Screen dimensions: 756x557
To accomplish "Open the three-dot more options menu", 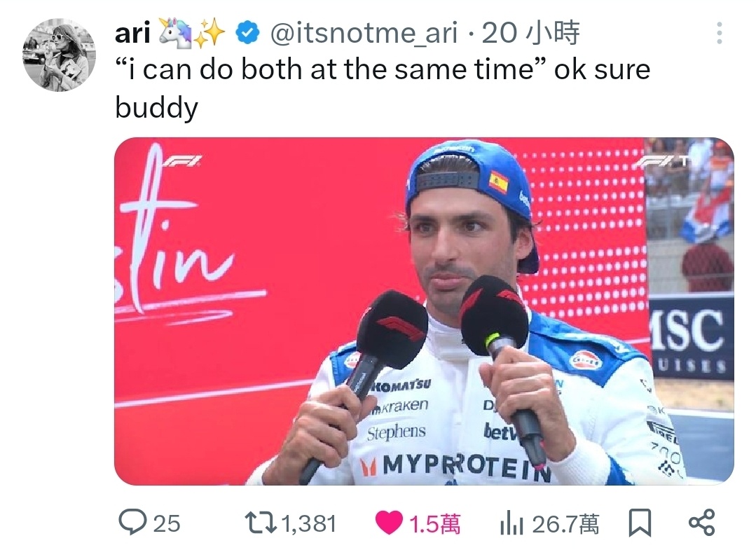I will (719, 33).
